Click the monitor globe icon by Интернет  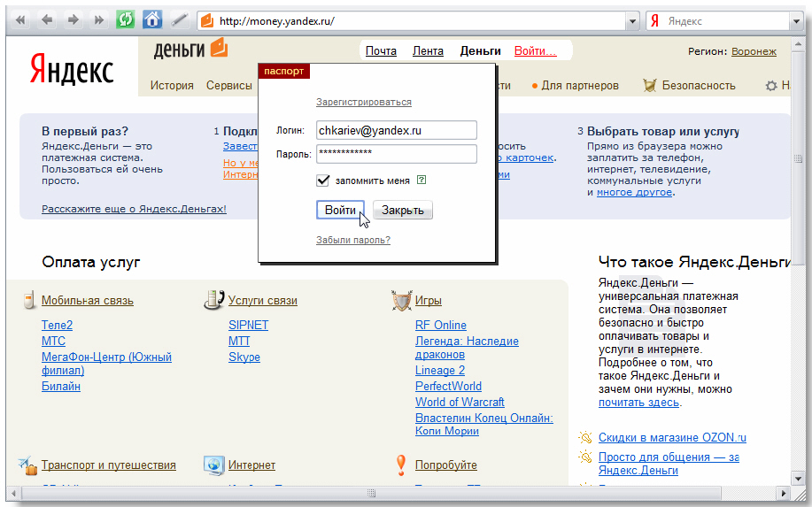coord(213,465)
